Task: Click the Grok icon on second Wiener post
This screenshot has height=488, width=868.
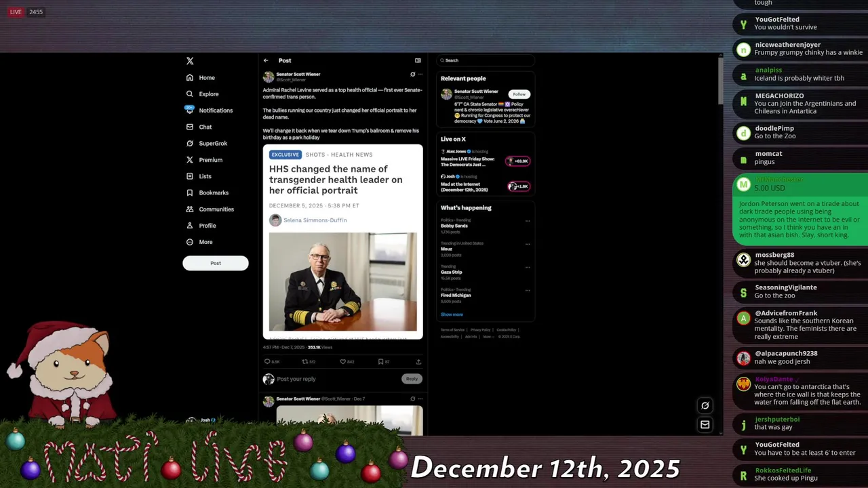Action: tap(412, 399)
